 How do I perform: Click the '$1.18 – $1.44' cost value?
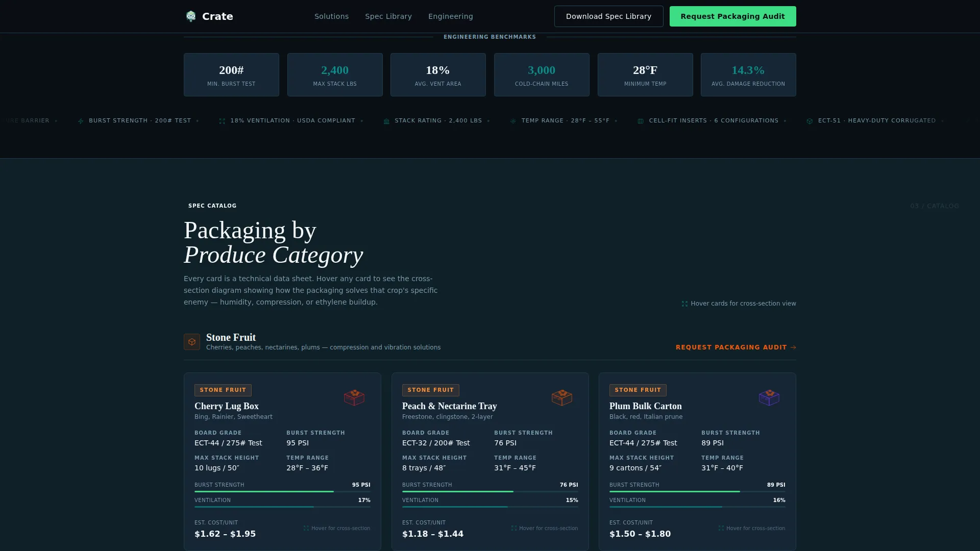tap(433, 534)
